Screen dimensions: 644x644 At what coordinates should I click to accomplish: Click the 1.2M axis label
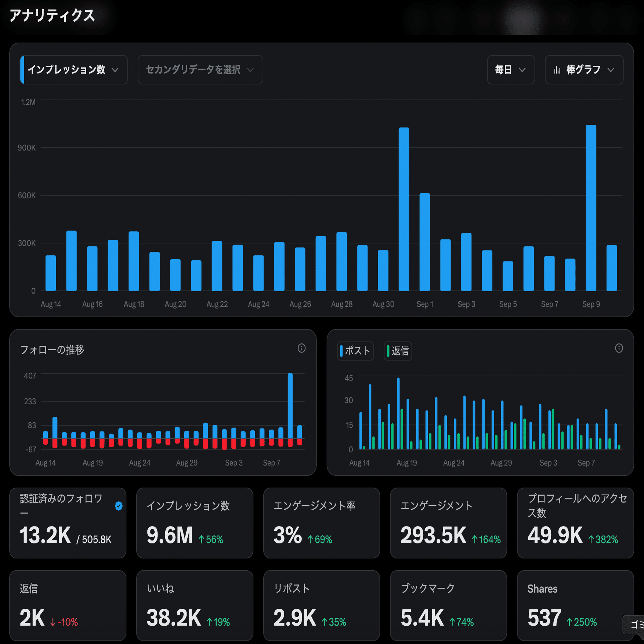click(28, 102)
